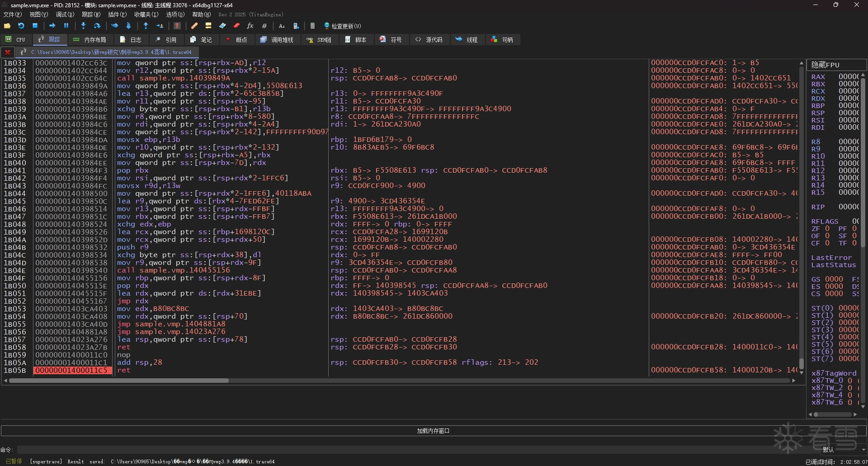Close the 1.trace64 trace file tab

click(8, 52)
